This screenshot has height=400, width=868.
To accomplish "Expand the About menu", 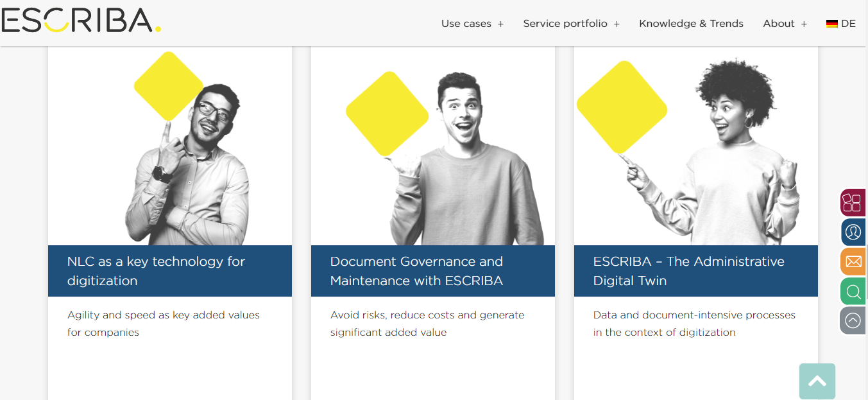I will pyautogui.click(x=785, y=24).
